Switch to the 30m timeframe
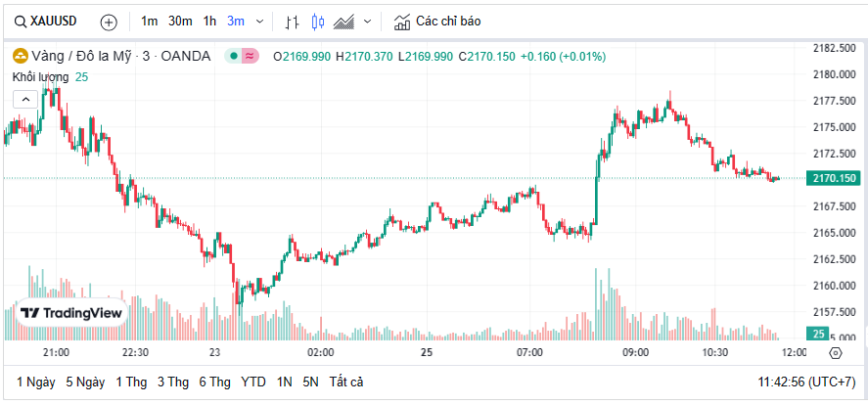 180,21
